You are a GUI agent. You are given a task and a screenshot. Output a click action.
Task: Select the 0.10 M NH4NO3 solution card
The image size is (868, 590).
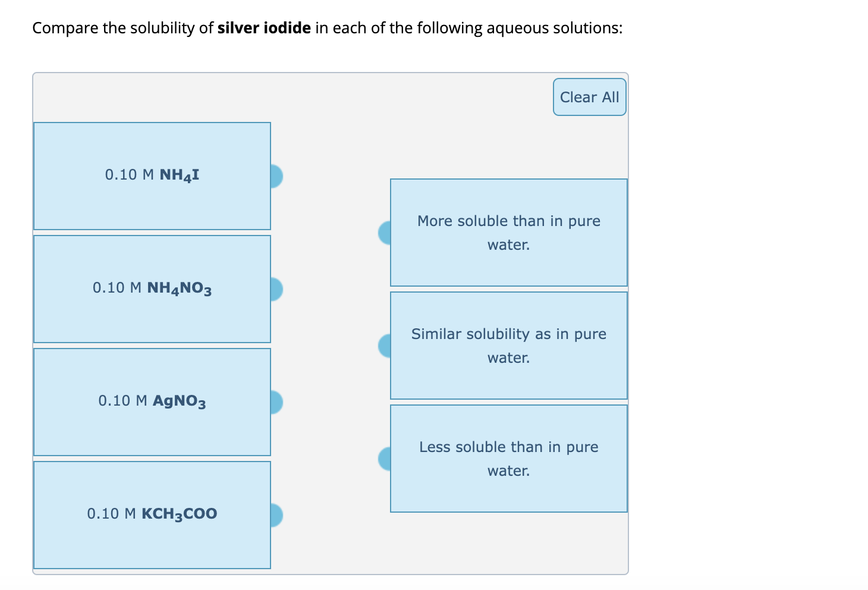coord(152,289)
